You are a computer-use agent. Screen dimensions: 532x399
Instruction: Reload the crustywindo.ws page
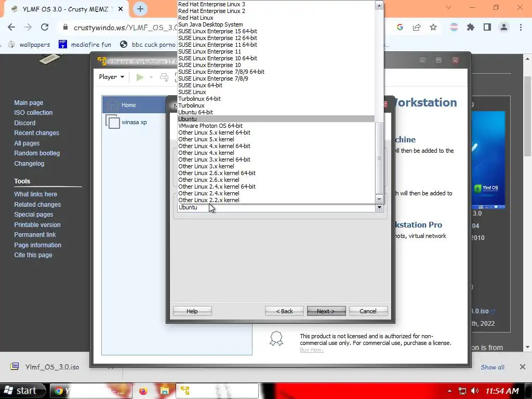45,28
